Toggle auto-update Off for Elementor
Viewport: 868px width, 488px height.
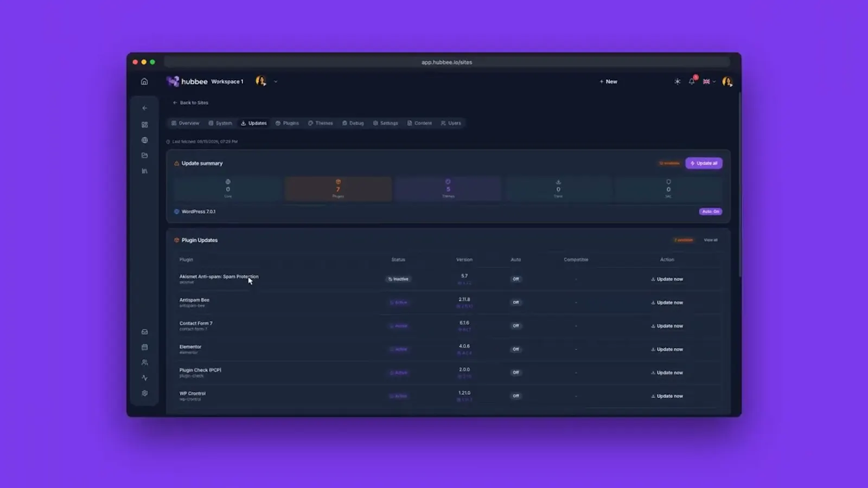pyautogui.click(x=516, y=349)
